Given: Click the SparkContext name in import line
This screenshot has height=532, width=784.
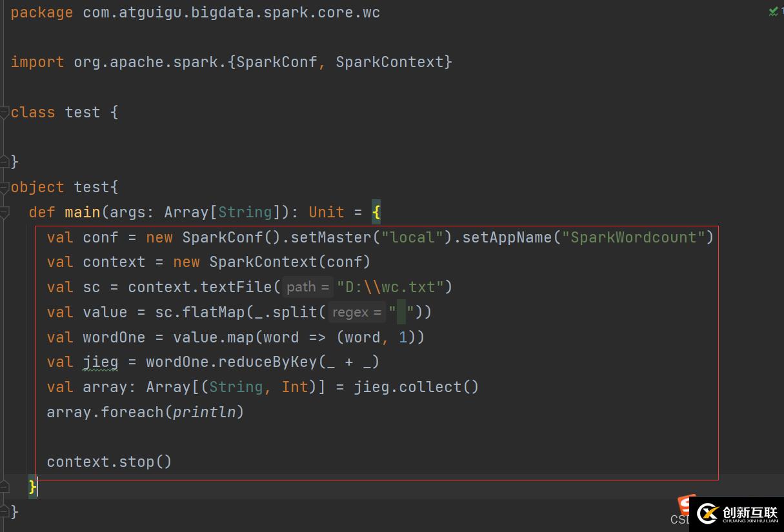Looking at the screenshot, I should [389, 62].
